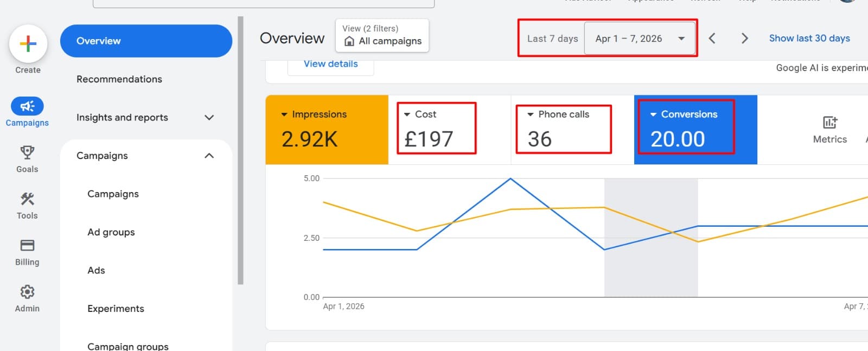Open the Cost metric dropdown
This screenshot has width=868, height=351.
pyautogui.click(x=420, y=114)
